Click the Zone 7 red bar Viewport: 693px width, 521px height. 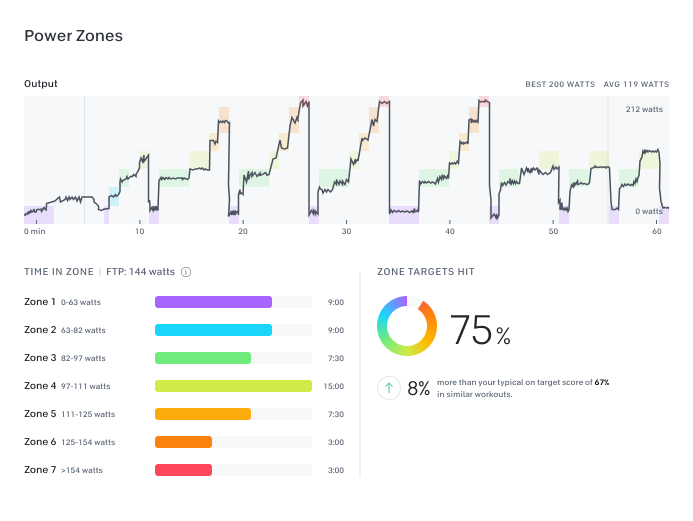(x=183, y=470)
